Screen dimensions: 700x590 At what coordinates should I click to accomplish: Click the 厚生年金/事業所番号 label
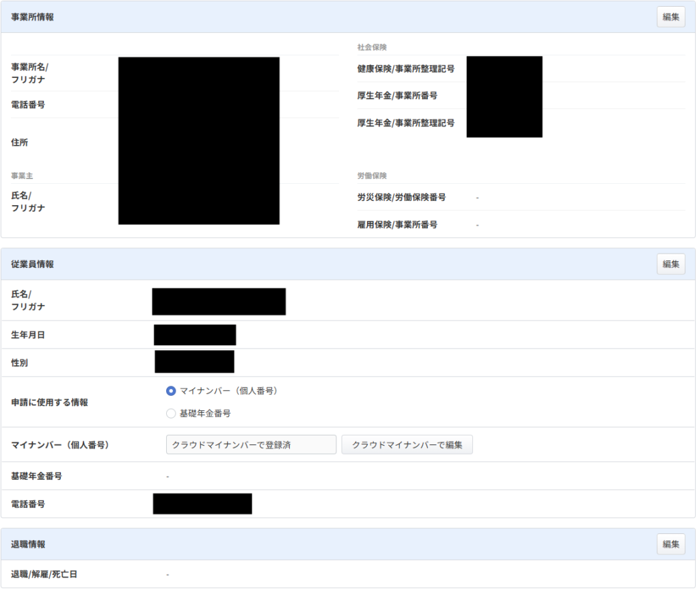point(397,96)
